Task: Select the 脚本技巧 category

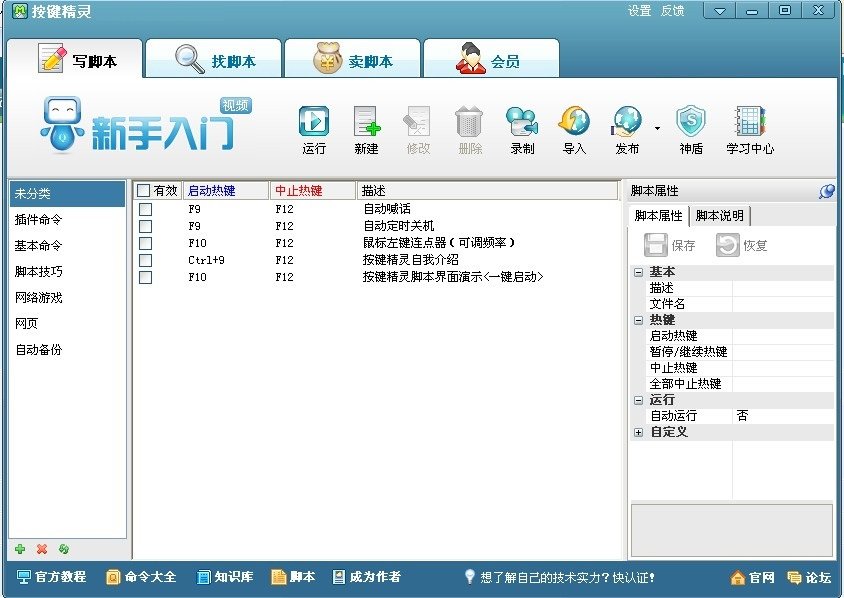Action: (x=67, y=271)
